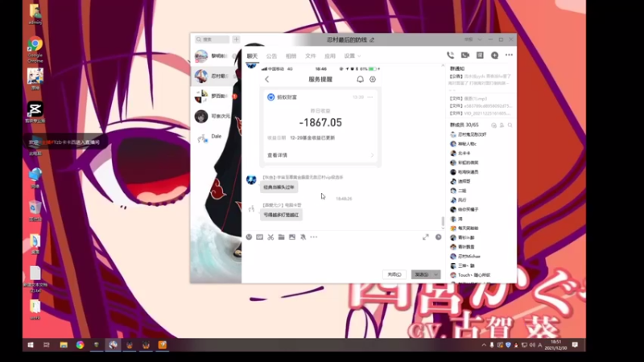Open more tools ellipsis in message toolbar
Screen dimensions: 644x362
click(314, 237)
